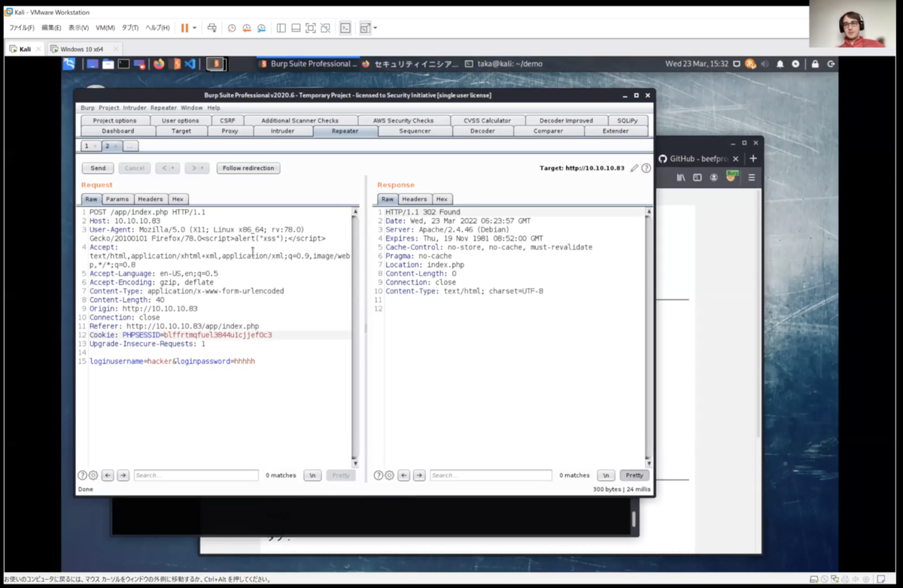The width and height of the screenshot is (903, 588).
Task: Click Kali panel lock screen icon
Action: pos(815,64)
